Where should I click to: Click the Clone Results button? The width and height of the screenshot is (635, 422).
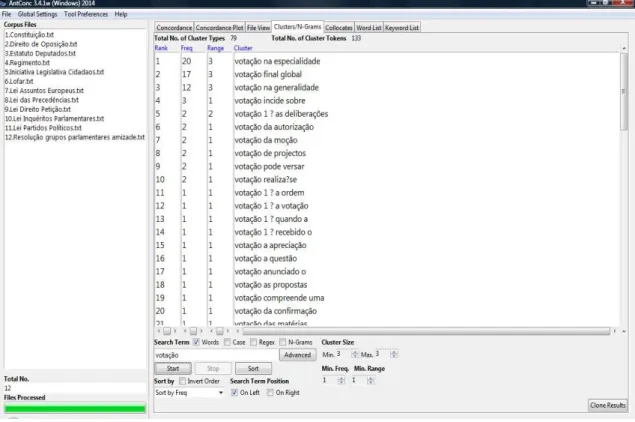607,405
